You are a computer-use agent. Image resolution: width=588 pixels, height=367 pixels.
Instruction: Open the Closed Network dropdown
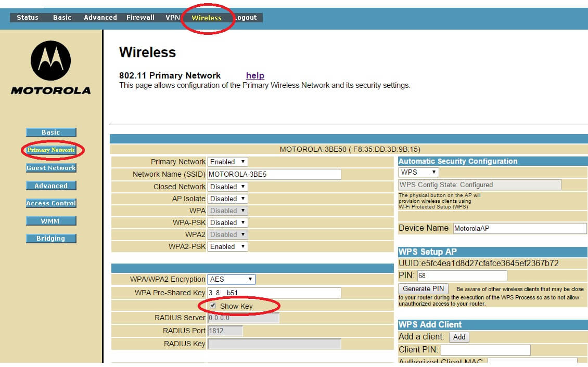pyautogui.click(x=227, y=187)
